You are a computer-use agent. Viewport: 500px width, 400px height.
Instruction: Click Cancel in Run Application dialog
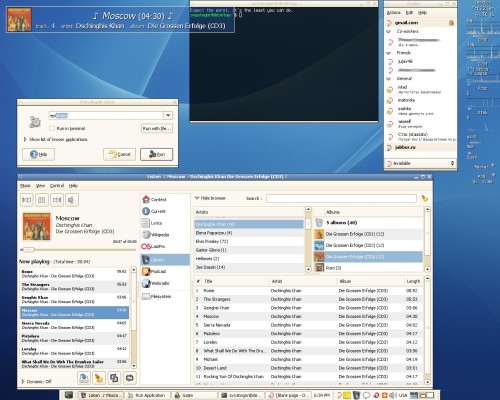point(119,154)
